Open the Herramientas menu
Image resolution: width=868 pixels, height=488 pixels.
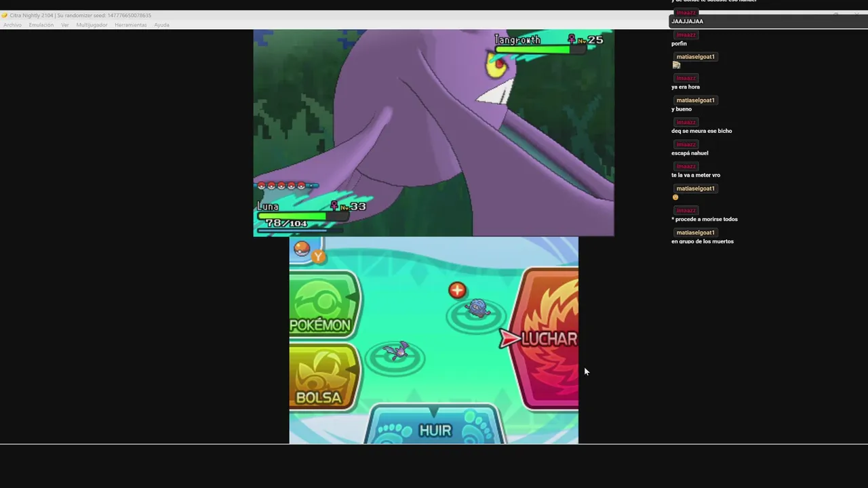click(x=130, y=25)
